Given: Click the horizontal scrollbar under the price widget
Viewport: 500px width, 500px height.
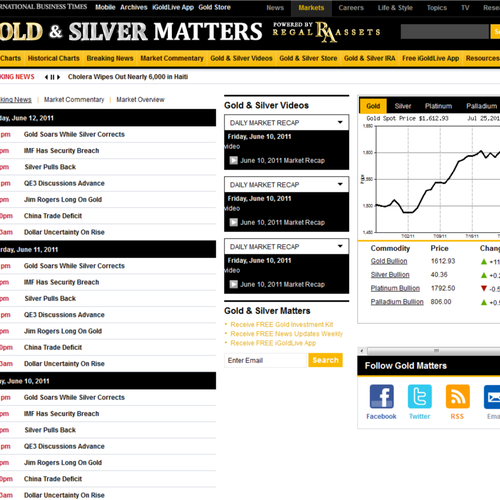Looking at the screenshot, I should coord(429,351).
